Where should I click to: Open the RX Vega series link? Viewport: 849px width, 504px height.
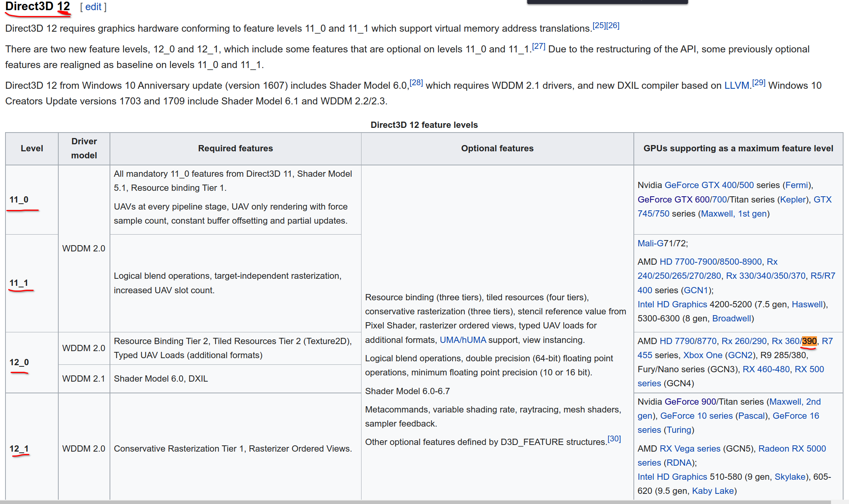(690, 448)
